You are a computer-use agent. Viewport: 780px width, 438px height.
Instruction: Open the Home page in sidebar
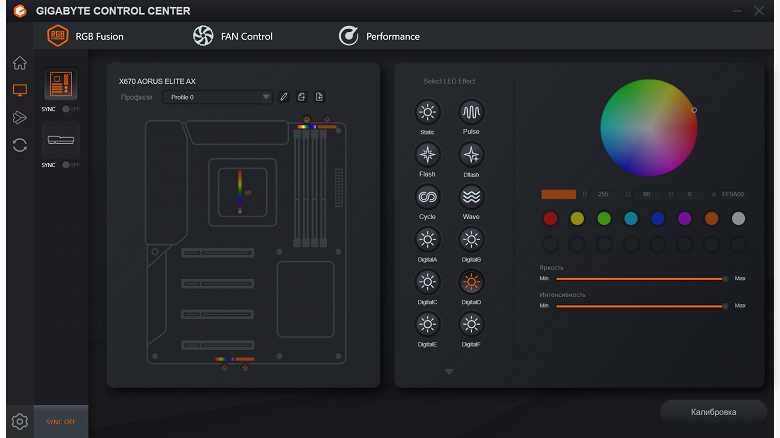pos(20,63)
